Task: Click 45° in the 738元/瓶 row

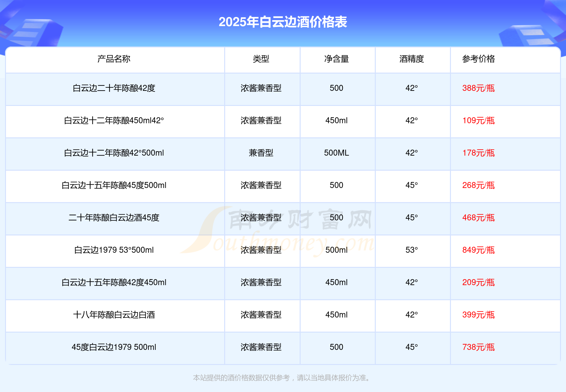Action: click(x=412, y=347)
